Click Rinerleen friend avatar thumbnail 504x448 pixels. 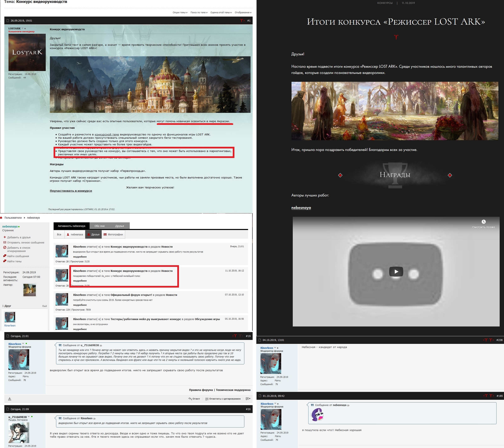(x=10, y=317)
